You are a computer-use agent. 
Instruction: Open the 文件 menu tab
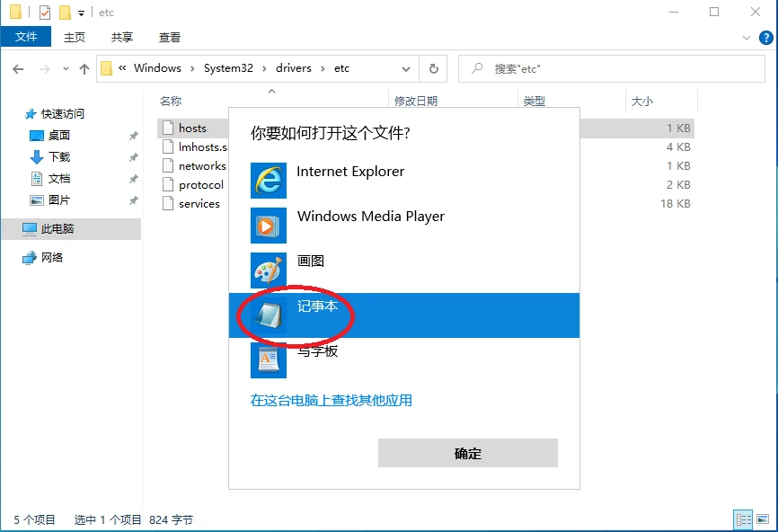(x=26, y=37)
